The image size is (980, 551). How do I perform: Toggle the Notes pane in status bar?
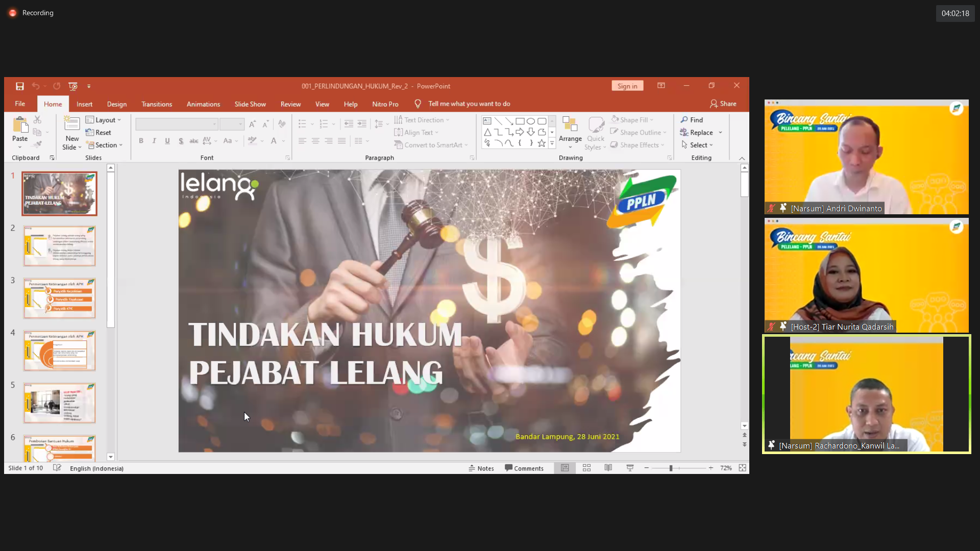click(x=481, y=468)
